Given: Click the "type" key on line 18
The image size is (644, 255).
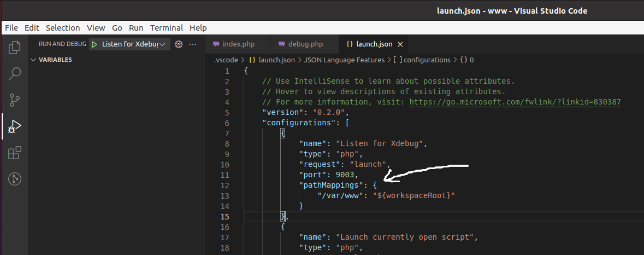Looking at the screenshot, I should click(x=313, y=247).
